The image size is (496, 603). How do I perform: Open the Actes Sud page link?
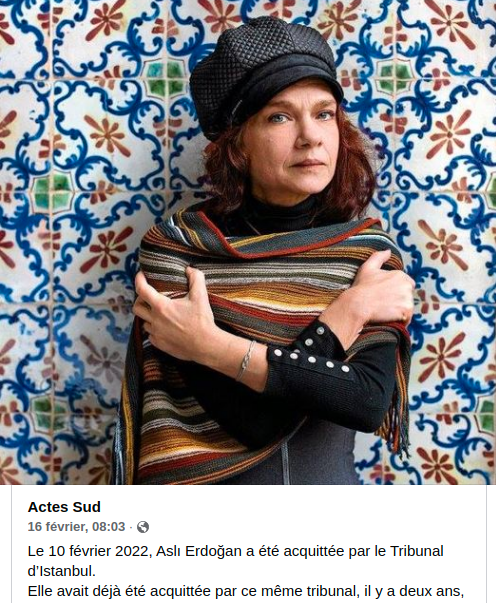point(64,507)
